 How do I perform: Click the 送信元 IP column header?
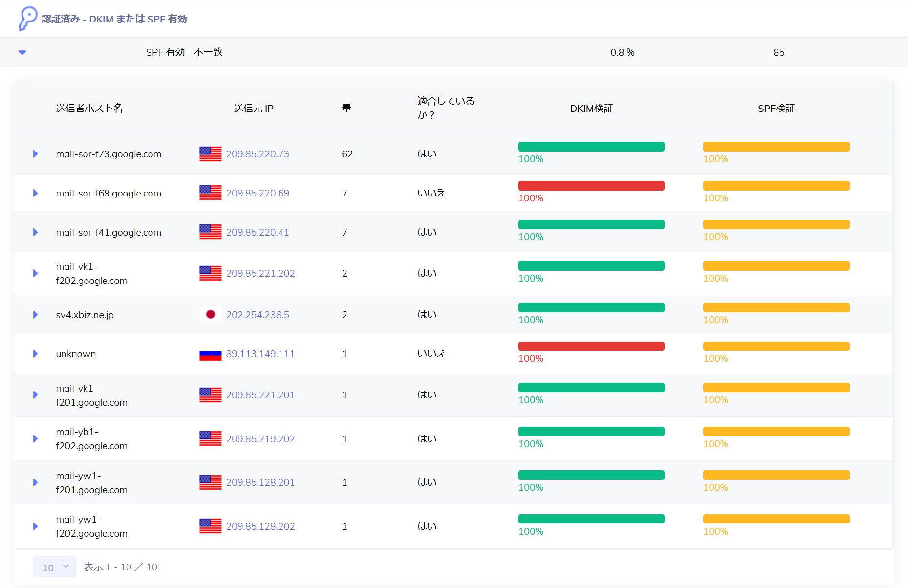coord(254,109)
